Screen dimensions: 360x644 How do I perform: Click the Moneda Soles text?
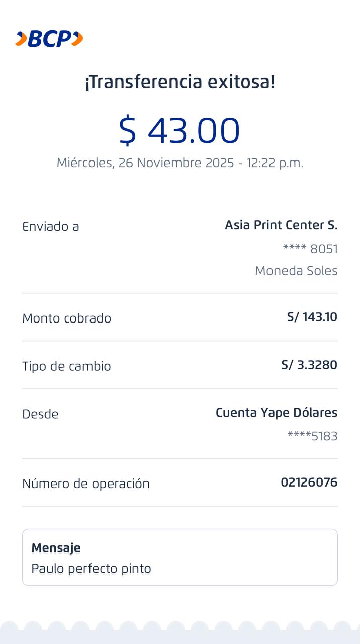click(x=296, y=271)
